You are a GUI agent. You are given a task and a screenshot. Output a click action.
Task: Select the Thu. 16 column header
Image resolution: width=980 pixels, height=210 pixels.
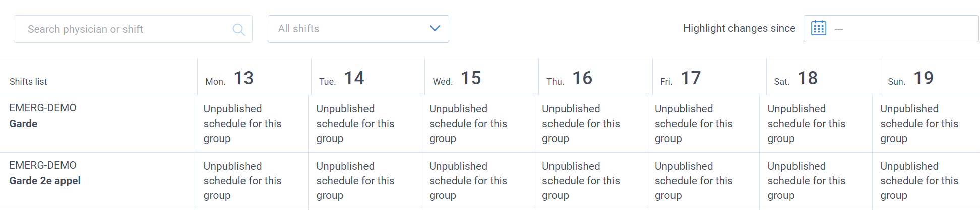595,77
